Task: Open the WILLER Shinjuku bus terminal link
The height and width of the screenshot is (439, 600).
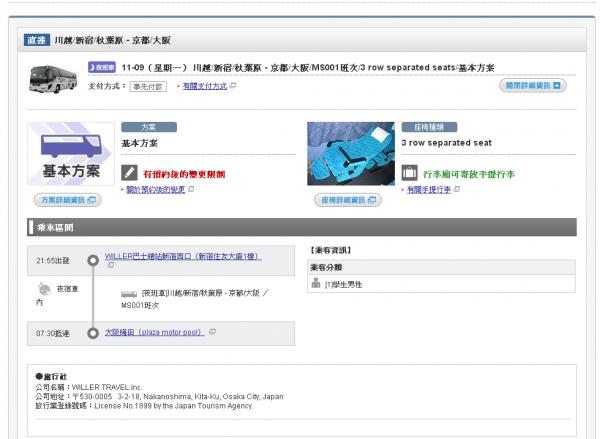Action: click(183, 256)
